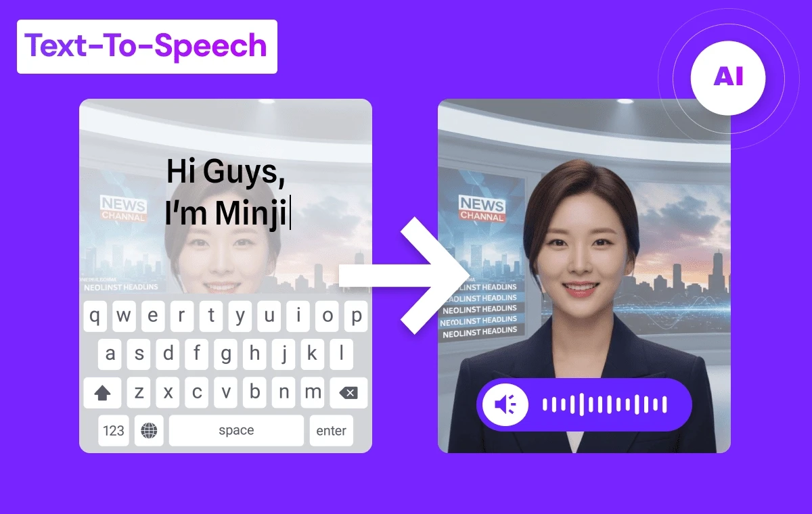
Task: Tap the globe keyboard icon to switch language
Action: pos(149,431)
